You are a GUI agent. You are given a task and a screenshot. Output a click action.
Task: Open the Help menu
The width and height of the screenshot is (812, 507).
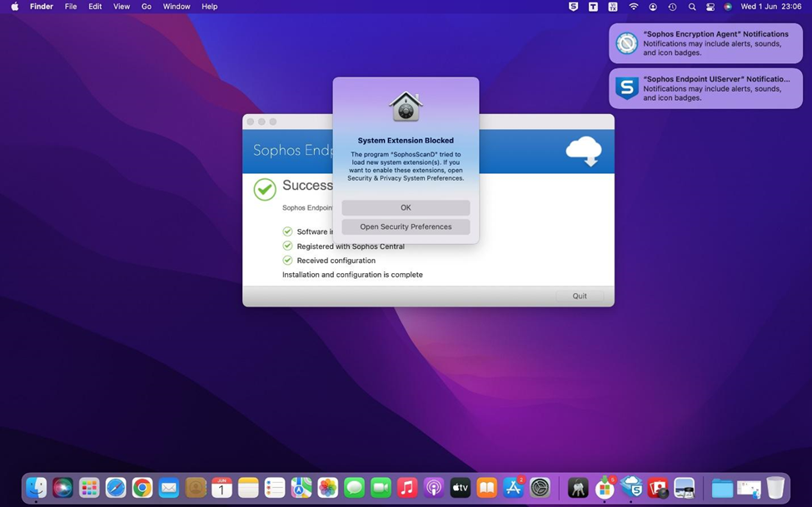point(209,7)
